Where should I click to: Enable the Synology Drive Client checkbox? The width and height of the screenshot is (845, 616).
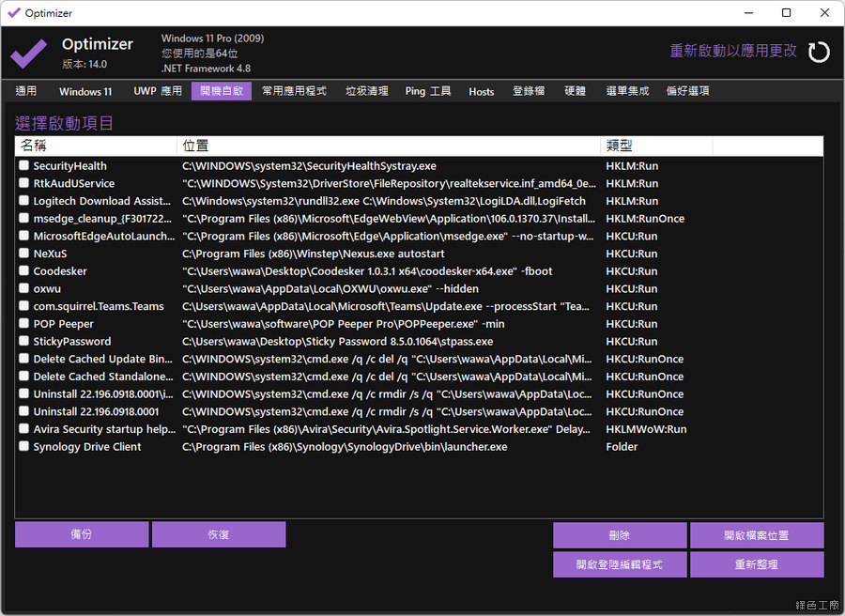[x=24, y=447]
